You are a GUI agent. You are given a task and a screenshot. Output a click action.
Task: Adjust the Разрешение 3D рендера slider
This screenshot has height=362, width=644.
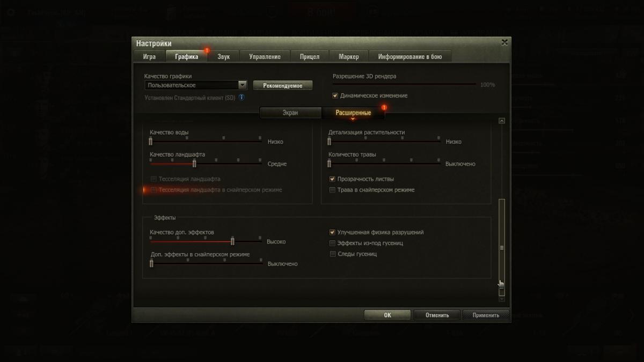[x=404, y=85]
